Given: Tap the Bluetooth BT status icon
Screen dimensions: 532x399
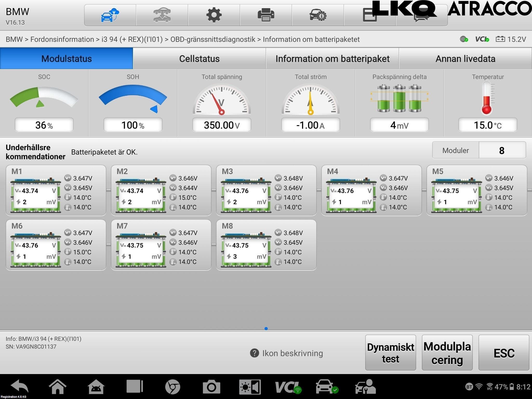Looking at the screenshot, I should (469, 387).
